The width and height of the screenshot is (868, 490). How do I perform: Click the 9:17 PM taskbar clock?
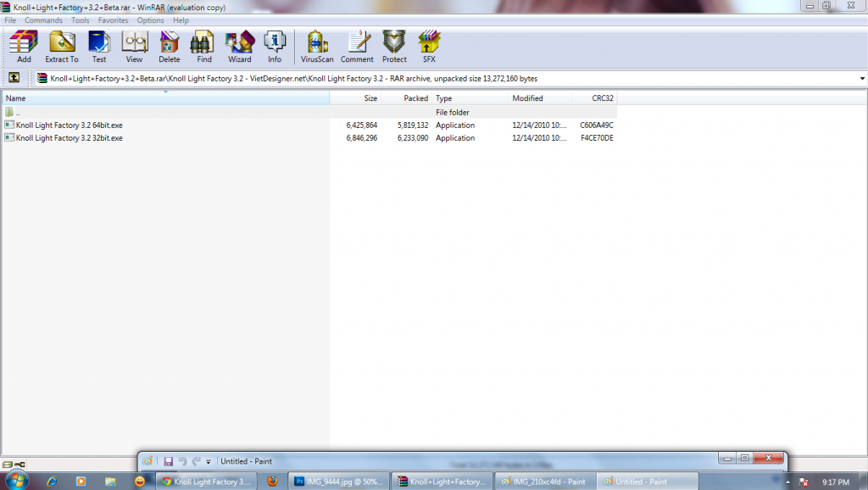[x=836, y=482]
